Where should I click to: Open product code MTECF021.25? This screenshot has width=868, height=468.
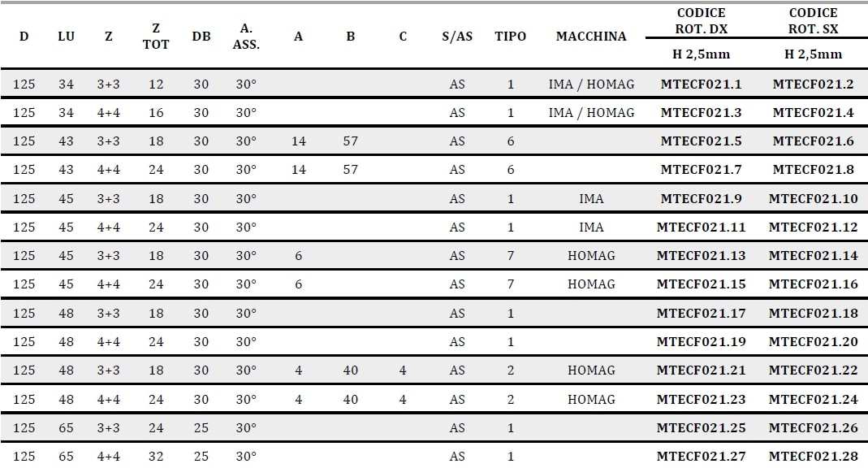701,427
